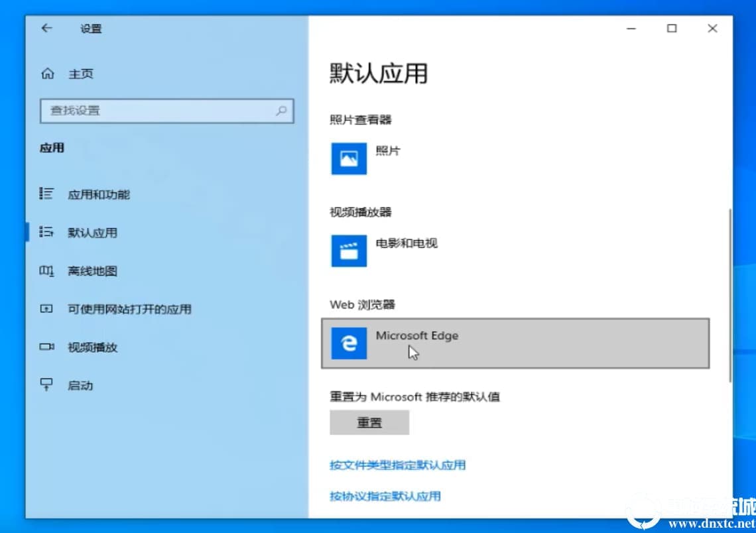
Task: Click the 照片查看器 label
Action: click(361, 119)
